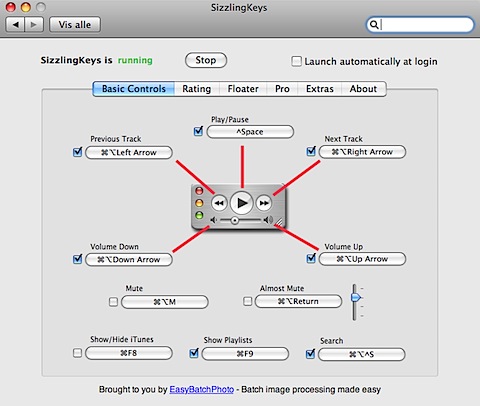Enable the Almost Mute checkbox
480x406 pixels.
(x=247, y=301)
